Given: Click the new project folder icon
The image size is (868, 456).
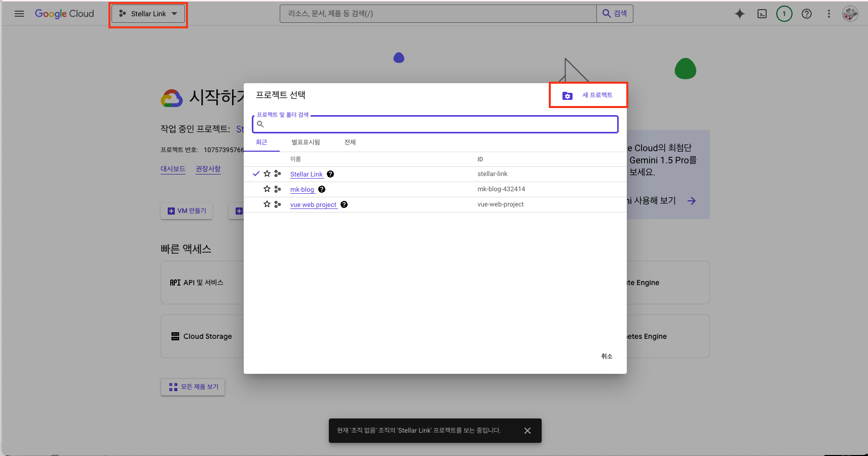Looking at the screenshot, I should 568,95.
